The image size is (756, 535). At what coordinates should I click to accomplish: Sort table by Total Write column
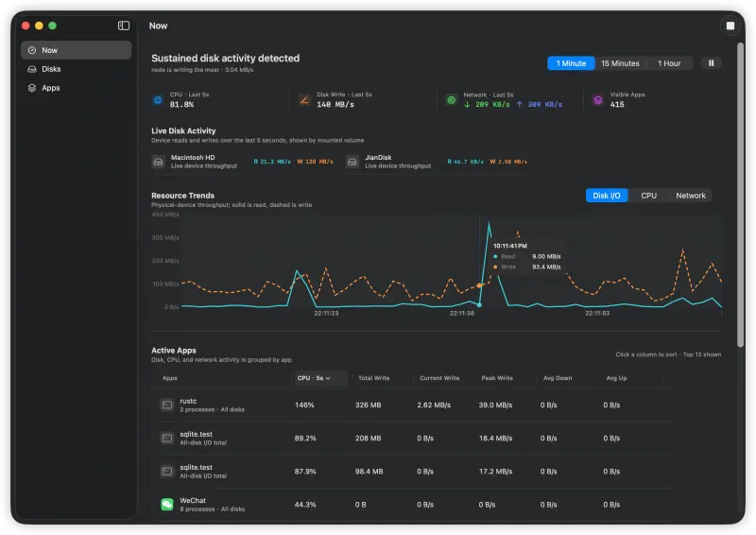[x=373, y=378]
